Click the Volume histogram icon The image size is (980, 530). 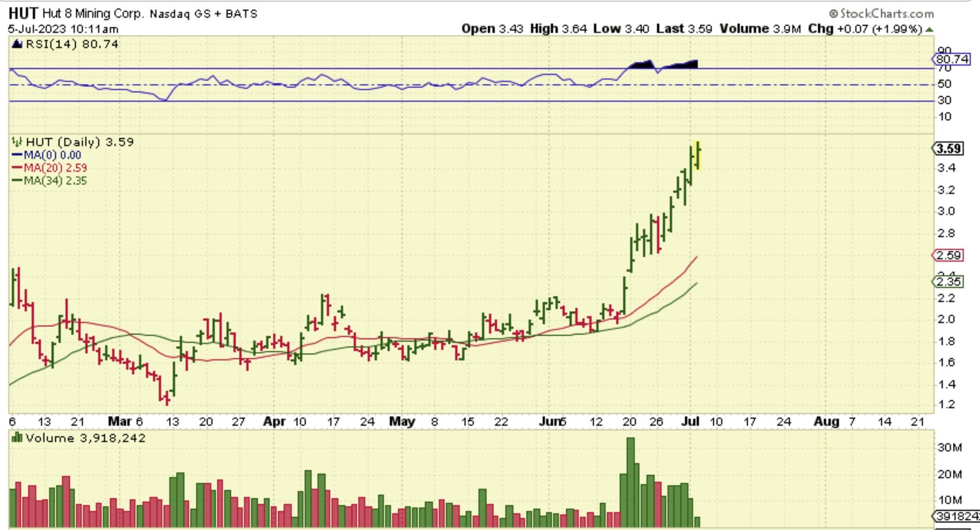click(x=17, y=438)
